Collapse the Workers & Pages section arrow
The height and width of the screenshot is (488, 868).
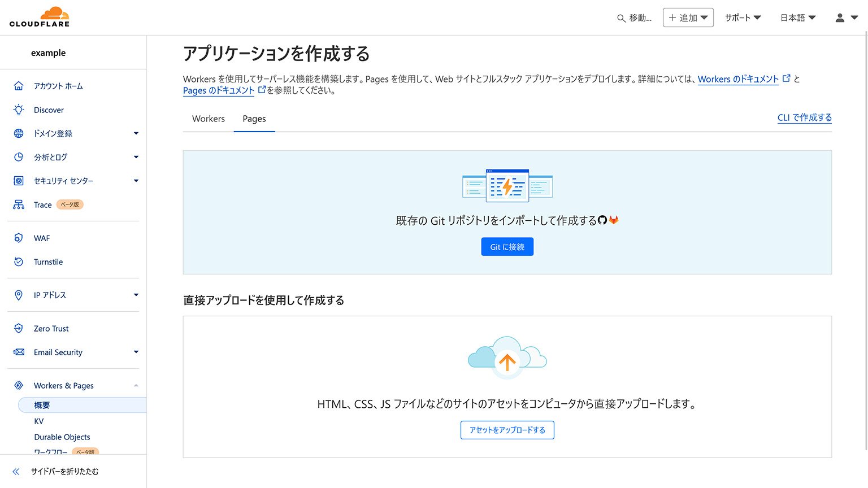(136, 385)
